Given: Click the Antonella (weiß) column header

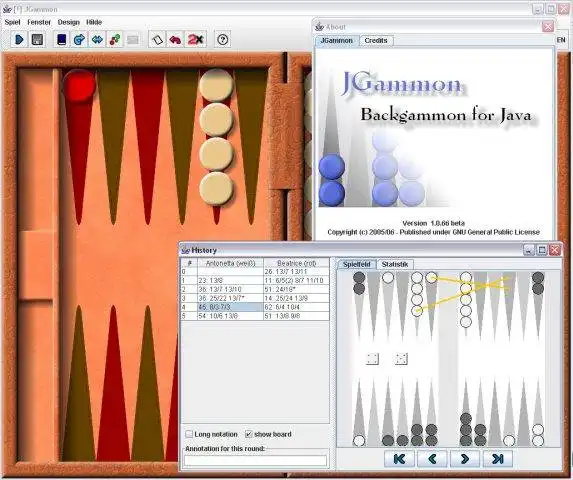Looking at the screenshot, I should coord(230,263).
